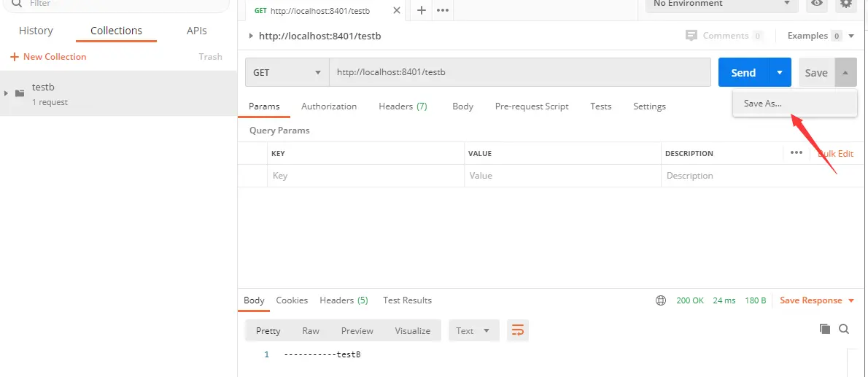Open the Authorization tab
Image resolution: width=868 pixels, height=377 pixels.
329,106
